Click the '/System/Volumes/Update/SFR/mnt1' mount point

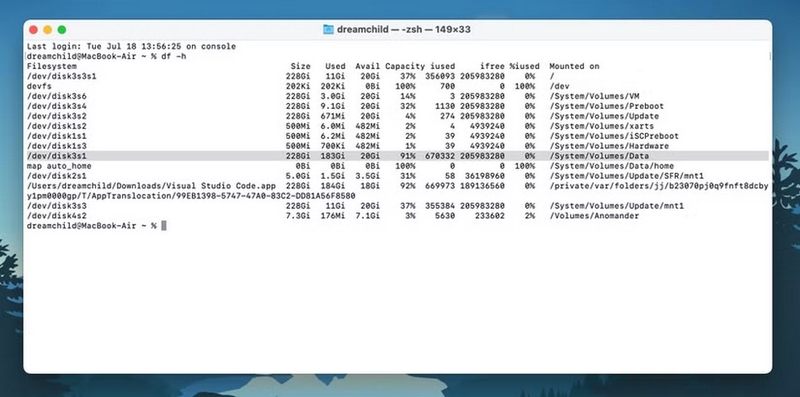pos(627,176)
